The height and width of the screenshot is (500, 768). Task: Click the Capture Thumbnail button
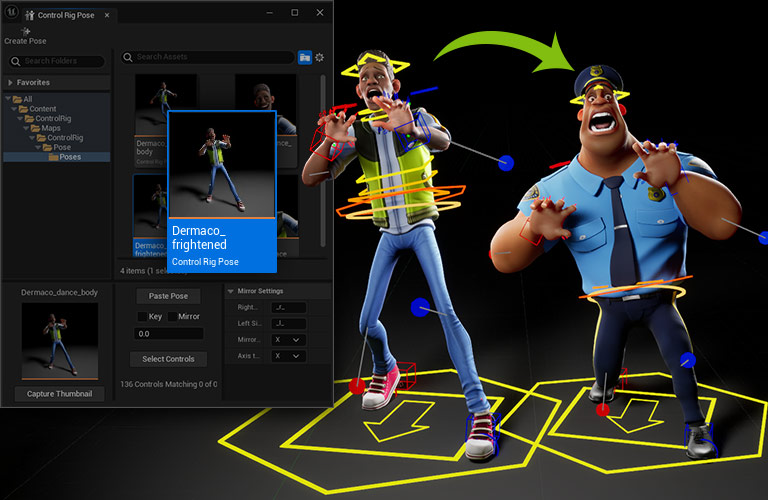[59, 394]
